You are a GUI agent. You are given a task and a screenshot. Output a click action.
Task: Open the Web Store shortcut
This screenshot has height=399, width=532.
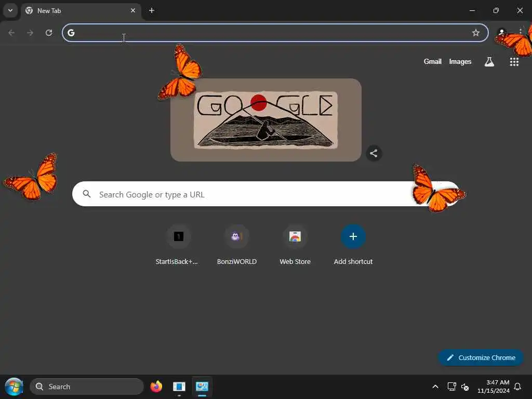coord(295,245)
